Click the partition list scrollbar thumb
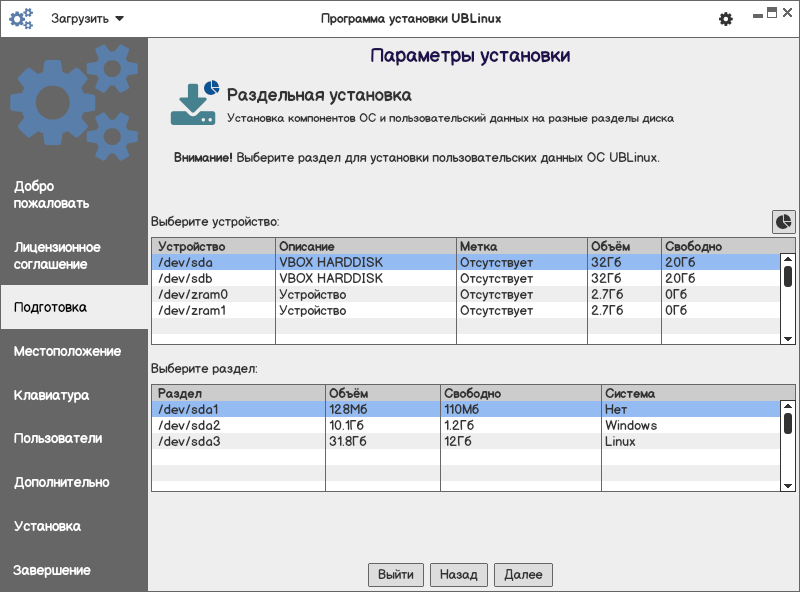The image size is (800, 592). (x=788, y=423)
